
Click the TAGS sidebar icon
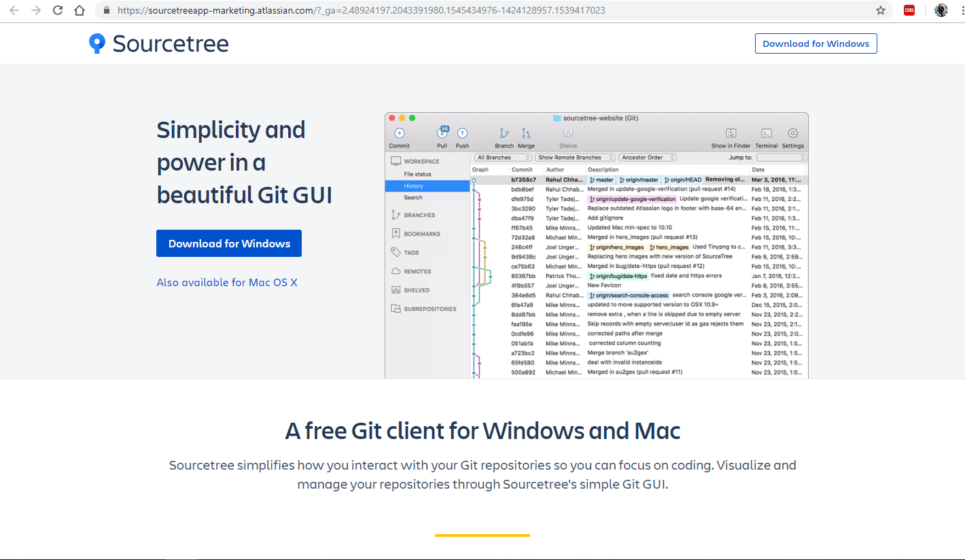(x=396, y=252)
